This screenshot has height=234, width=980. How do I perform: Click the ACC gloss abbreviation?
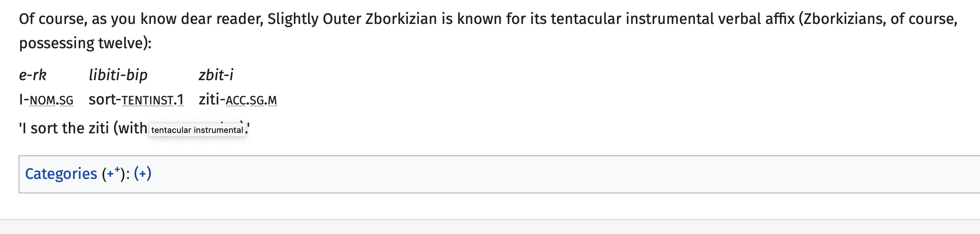click(235, 100)
